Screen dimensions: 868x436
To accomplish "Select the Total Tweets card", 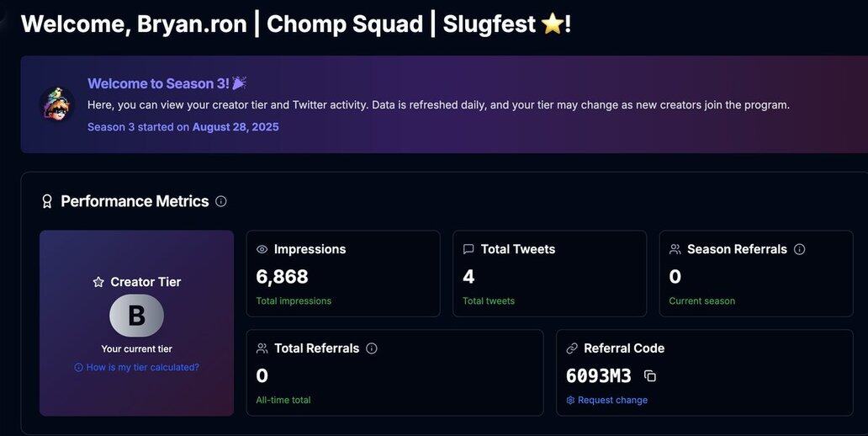I will pyautogui.click(x=549, y=274).
